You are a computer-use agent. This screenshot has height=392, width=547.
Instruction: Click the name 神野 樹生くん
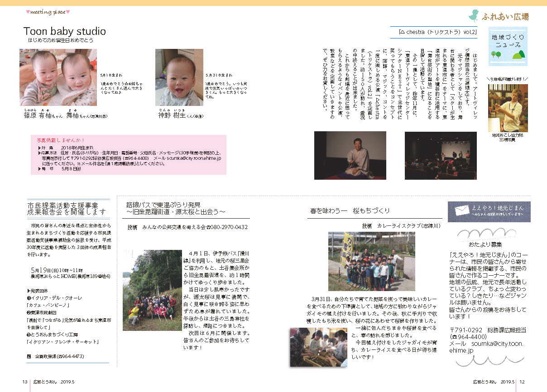pyautogui.click(x=176, y=115)
